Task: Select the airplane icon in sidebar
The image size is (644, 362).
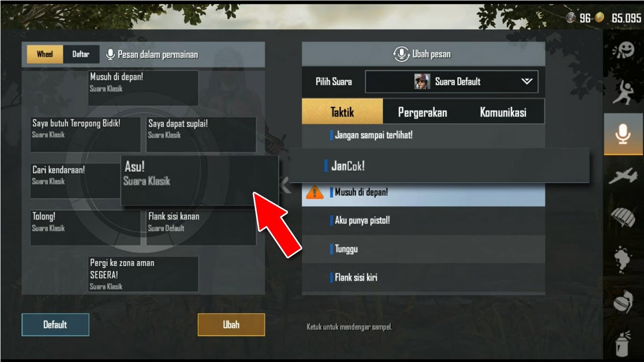Action: point(623,175)
